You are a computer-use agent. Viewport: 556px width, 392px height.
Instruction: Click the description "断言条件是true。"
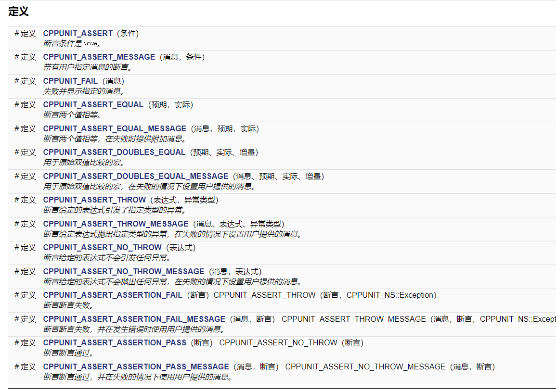[73, 43]
